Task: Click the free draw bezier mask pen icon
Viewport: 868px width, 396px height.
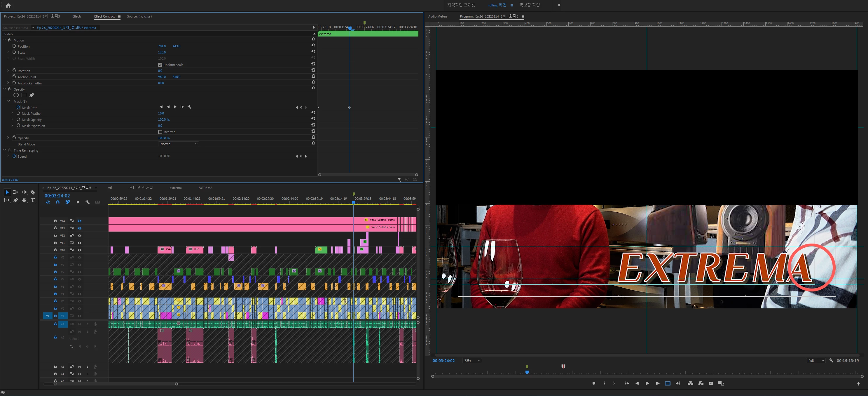Action: (32, 95)
